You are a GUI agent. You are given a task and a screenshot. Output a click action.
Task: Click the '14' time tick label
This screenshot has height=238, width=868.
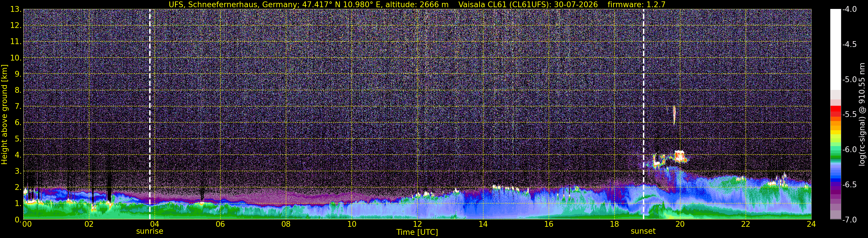point(483,224)
